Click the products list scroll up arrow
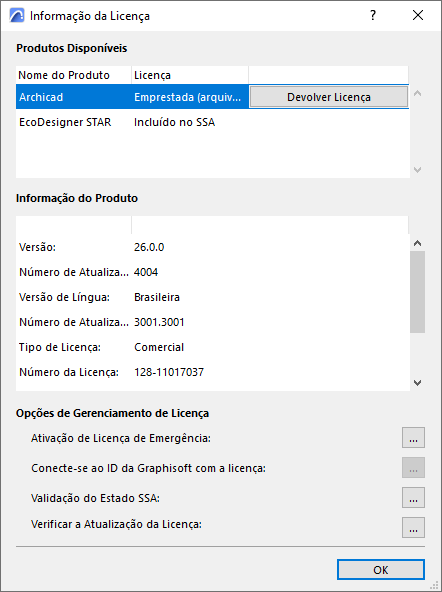442x592 pixels. tap(417, 93)
